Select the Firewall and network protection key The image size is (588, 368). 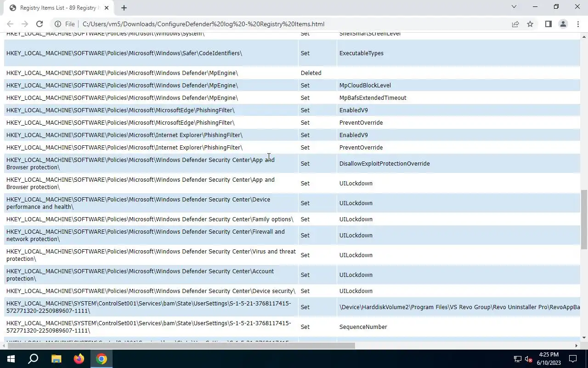click(x=146, y=235)
